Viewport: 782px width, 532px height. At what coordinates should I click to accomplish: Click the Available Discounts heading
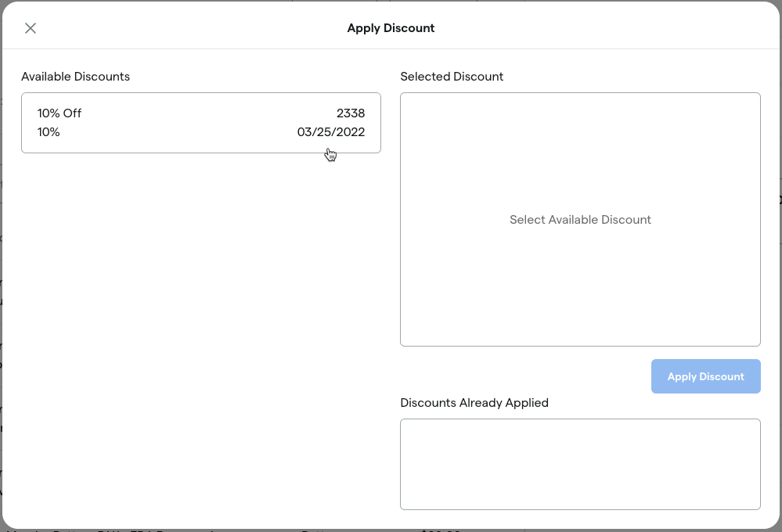[x=75, y=77]
